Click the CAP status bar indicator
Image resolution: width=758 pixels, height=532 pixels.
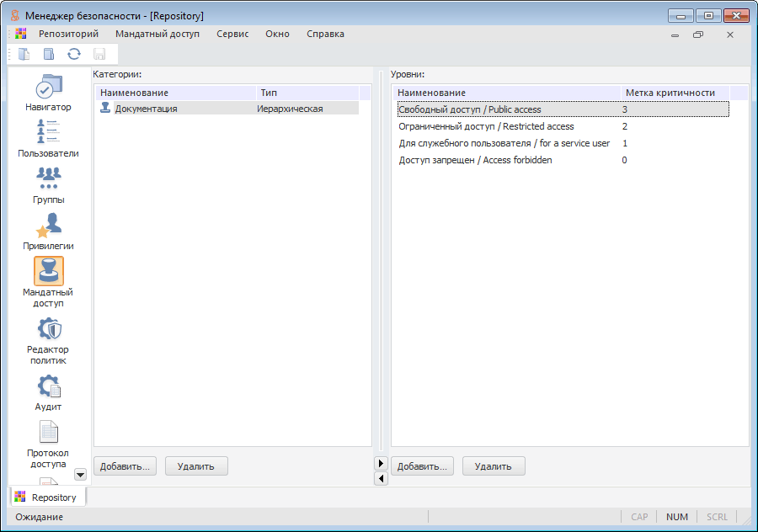(639, 517)
